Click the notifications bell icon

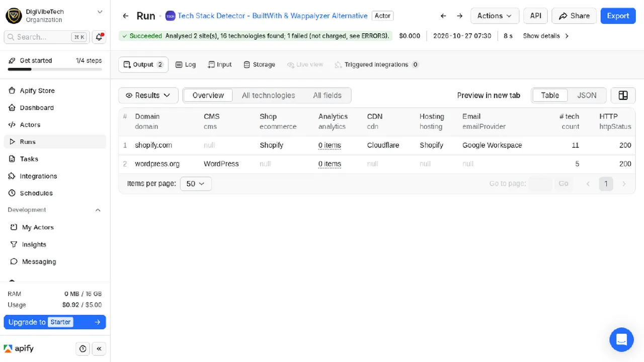point(99,37)
